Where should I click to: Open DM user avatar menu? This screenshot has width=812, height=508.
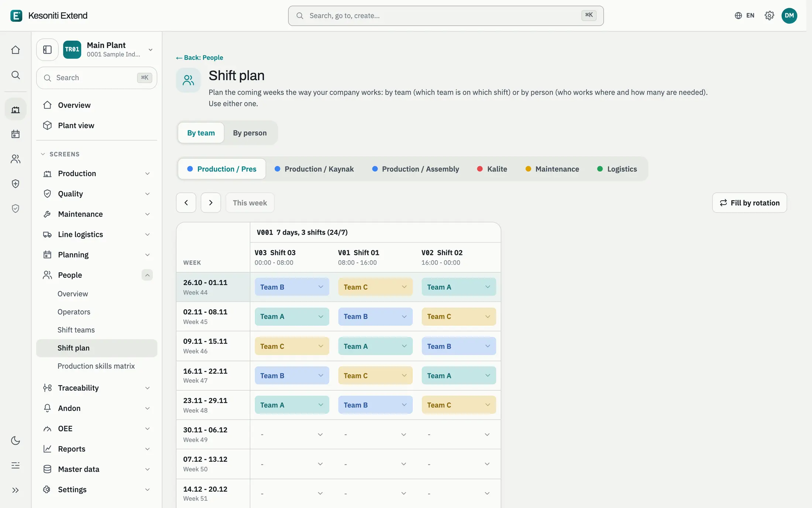click(x=789, y=16)
